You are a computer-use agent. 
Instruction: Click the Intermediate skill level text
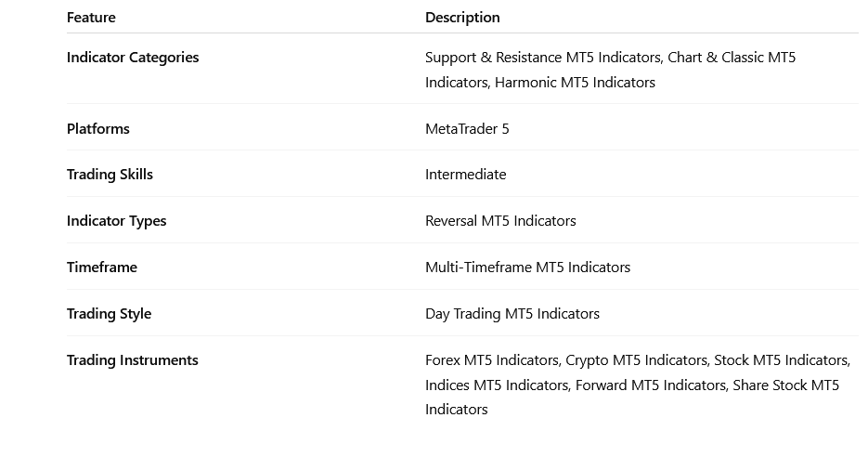[466, 175]
